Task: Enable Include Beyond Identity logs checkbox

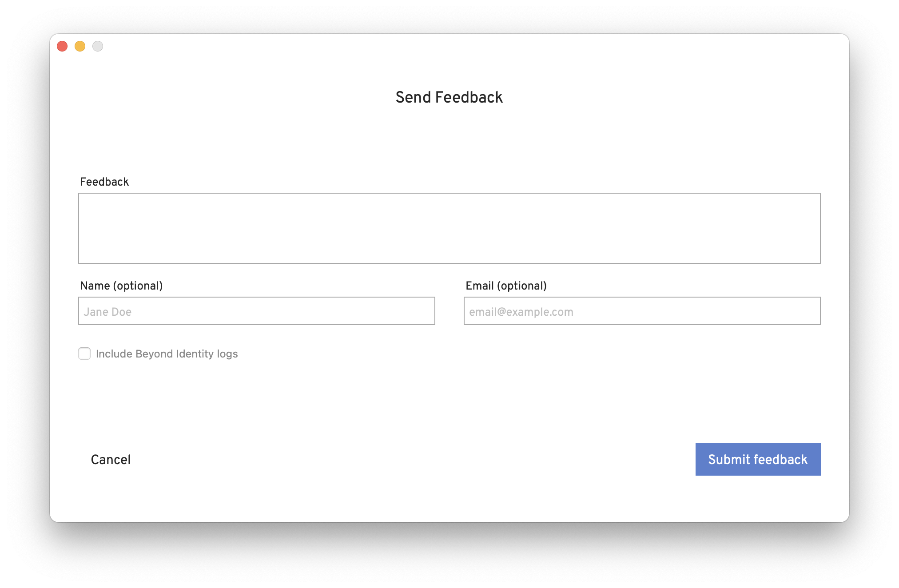Action: [84, 354]
